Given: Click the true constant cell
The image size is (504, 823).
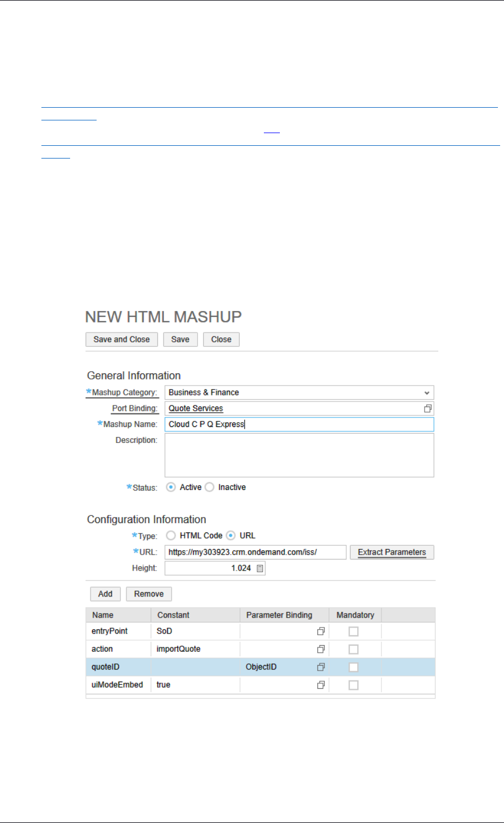Looking at the screenshot, I should 195,685.
